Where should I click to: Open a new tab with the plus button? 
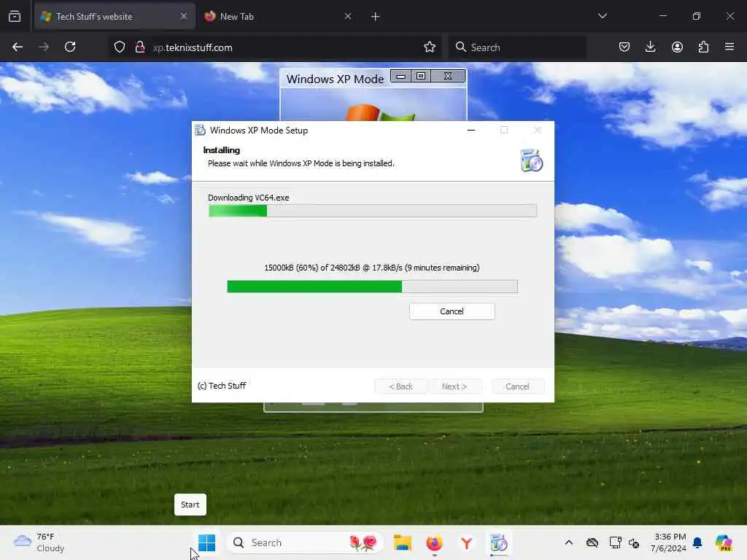tap(375, 17)
